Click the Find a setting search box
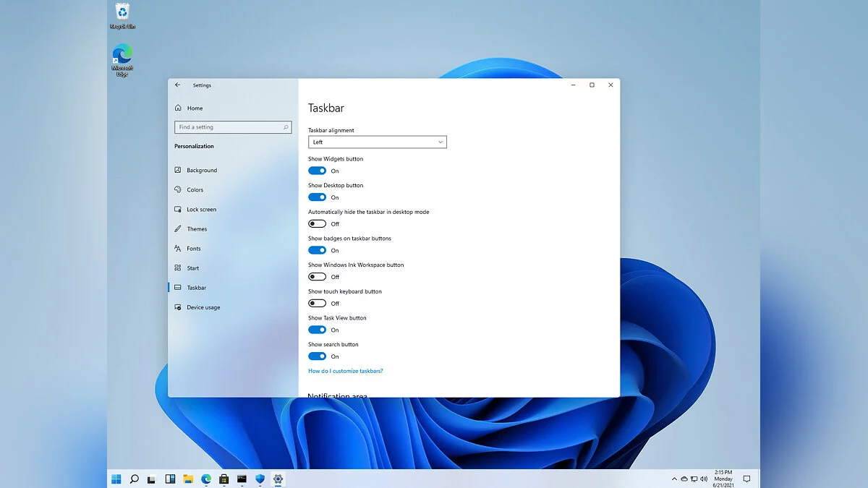Screen dimensions: 868x488 (228, 127)
